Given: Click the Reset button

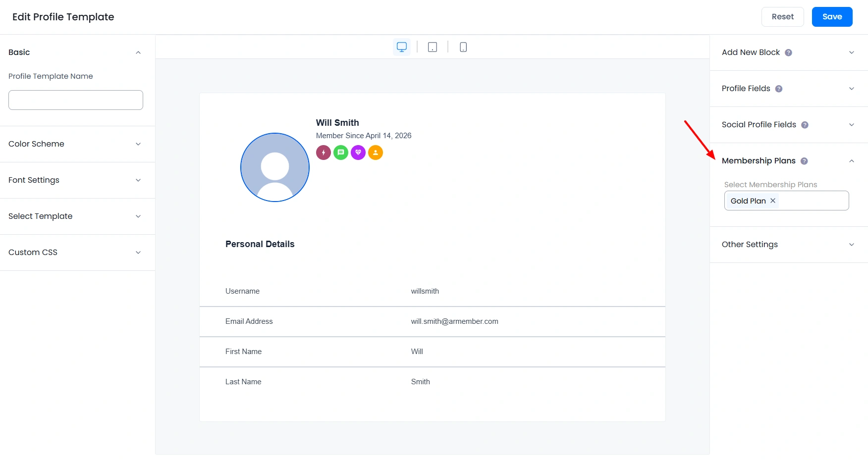Looking at the screenshot, I should 782,16.
